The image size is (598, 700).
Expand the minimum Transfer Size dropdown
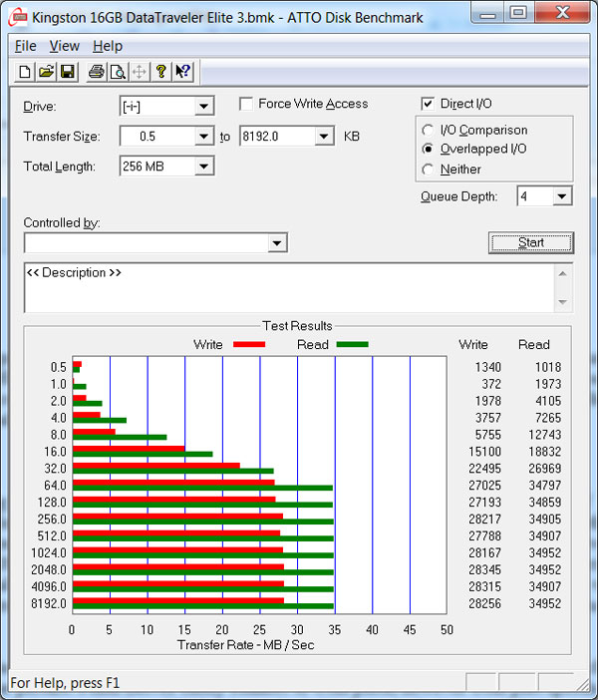click(204, 137)
